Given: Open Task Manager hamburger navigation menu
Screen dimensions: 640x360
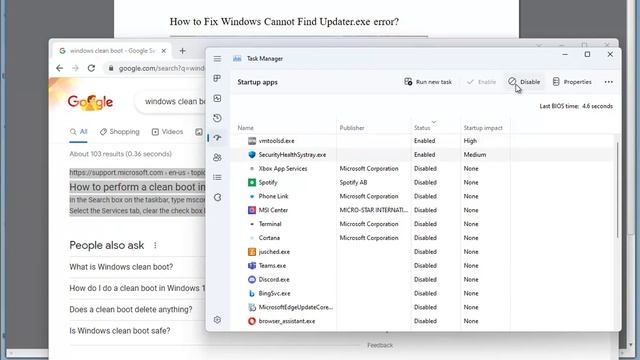Looking at the screenshot, I should [x=217, y=59].
